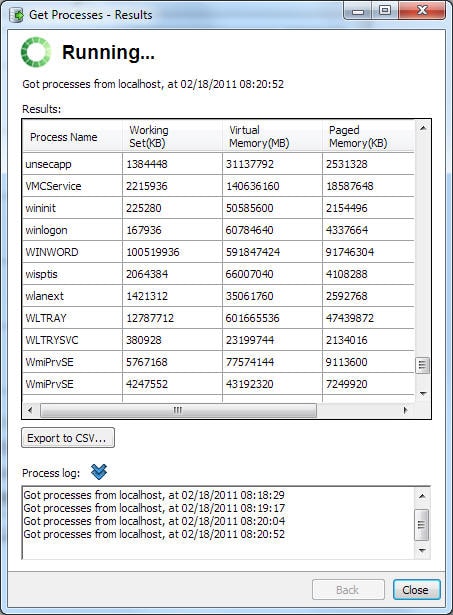
Task: Click horizontal scrollbar left arrow
Action: point(30,410)
